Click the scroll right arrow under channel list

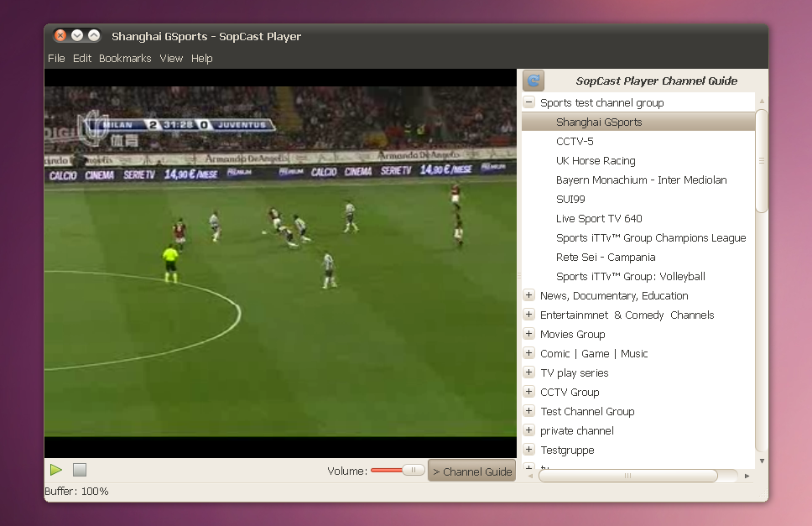[x=747, y=476]
